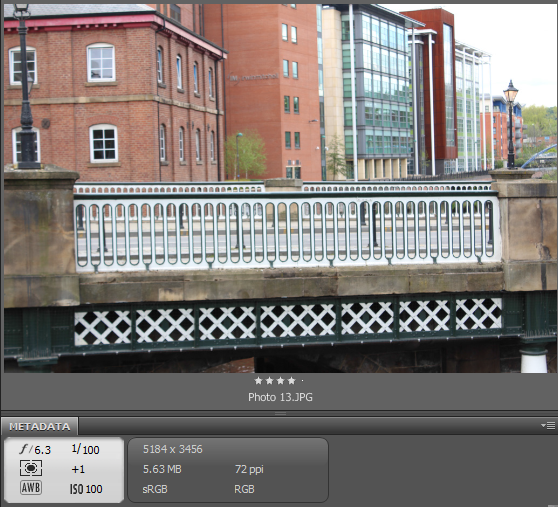Click the Photo 13.JPG filename

pyautogui.click(x=280, y=397)
